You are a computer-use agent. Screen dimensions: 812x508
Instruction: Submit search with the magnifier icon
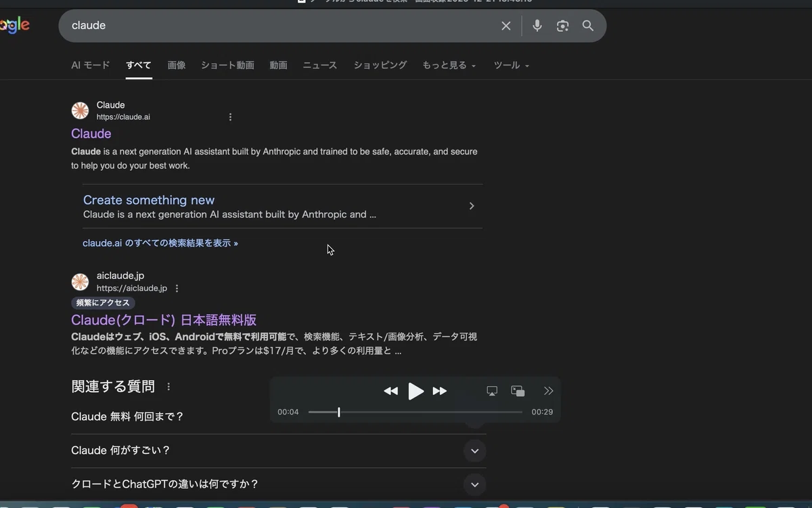coord(588,26)
